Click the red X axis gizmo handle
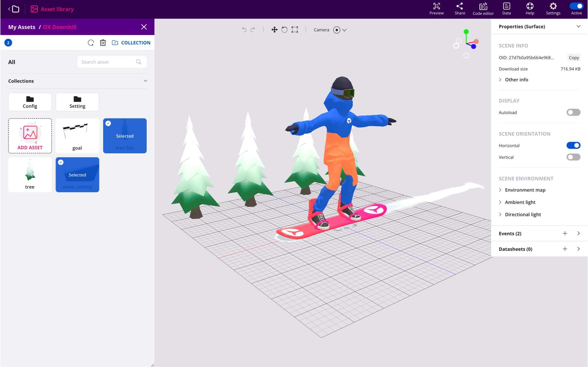Image resolution: width=588 pixels, height=367 pixels. (x=476, y=42)
